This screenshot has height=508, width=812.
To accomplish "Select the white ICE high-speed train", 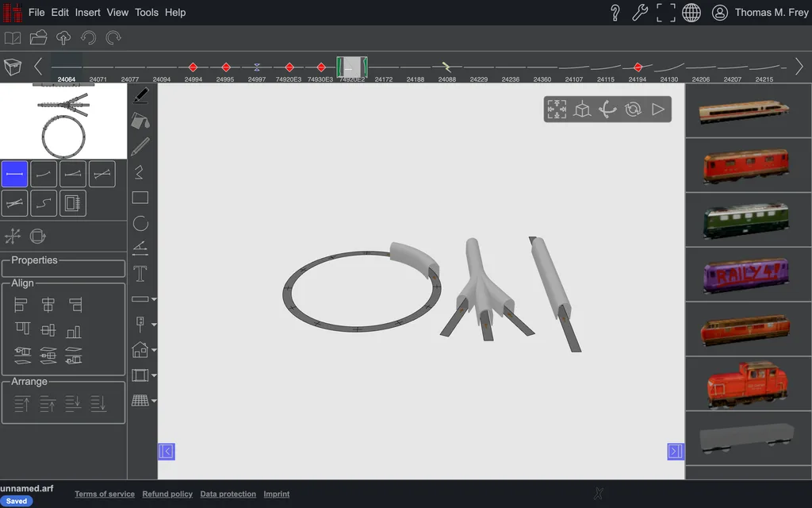I will [x=745, y=111].
